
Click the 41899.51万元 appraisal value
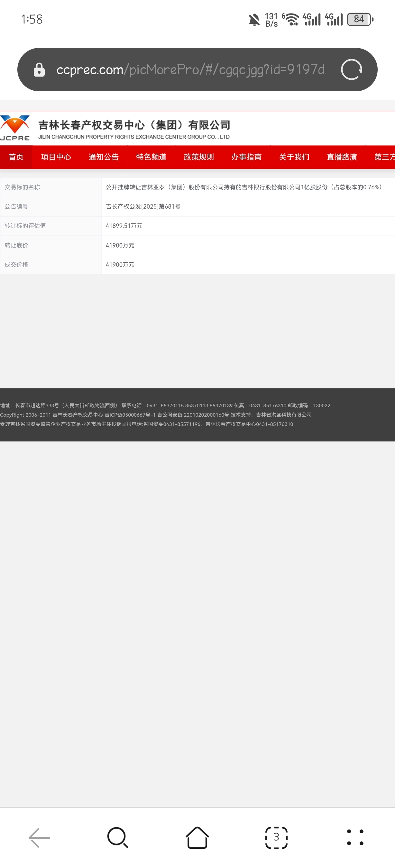point(124,226)
